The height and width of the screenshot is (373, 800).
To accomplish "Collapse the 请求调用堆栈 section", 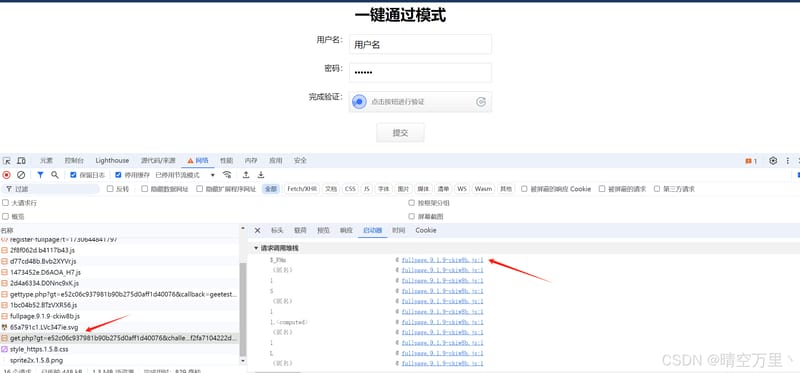I will [257, 248].
